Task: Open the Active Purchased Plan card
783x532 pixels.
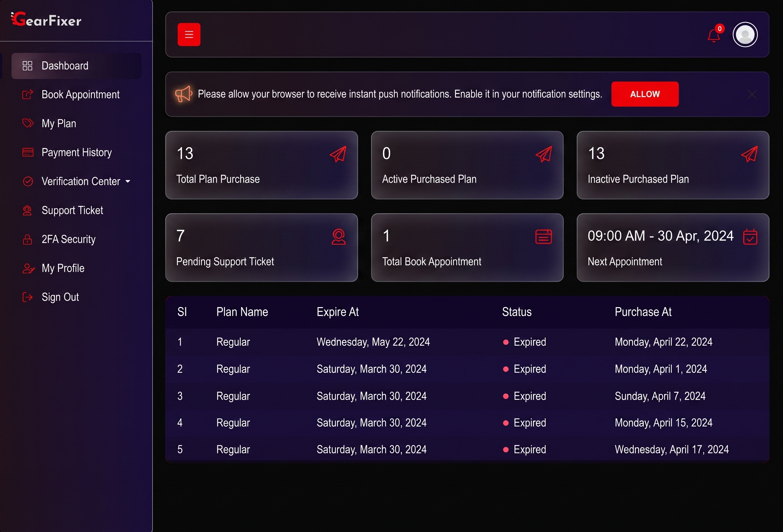Action: point(467,165)
